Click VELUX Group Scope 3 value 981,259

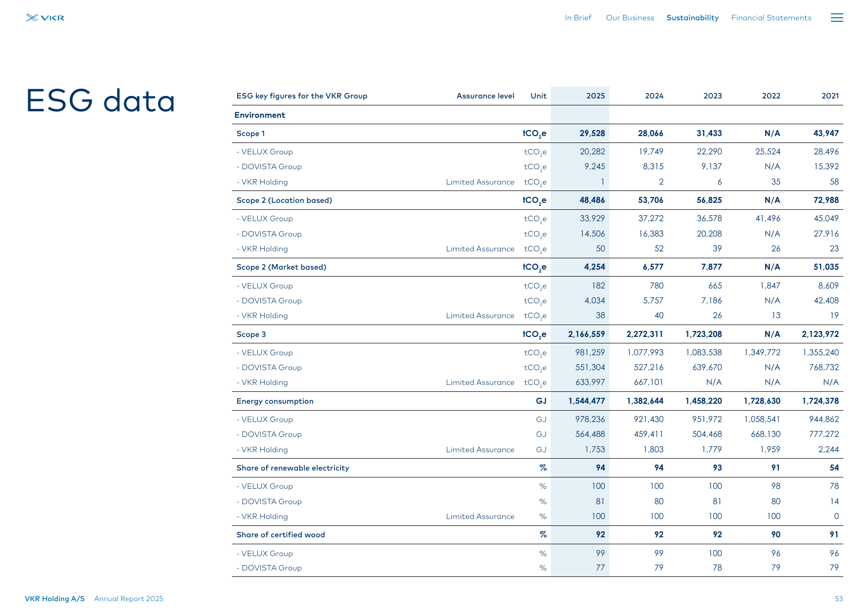pos(590,352)
